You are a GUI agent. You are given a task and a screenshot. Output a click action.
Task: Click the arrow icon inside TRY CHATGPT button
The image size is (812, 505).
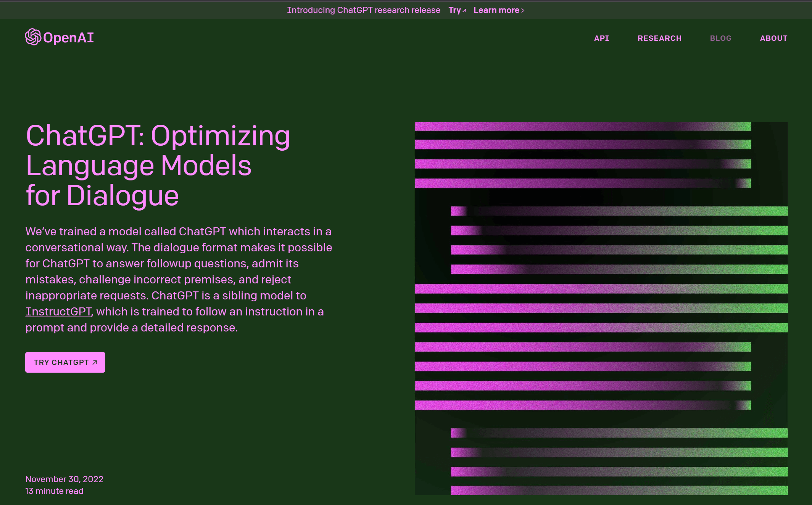coord(95,362)
